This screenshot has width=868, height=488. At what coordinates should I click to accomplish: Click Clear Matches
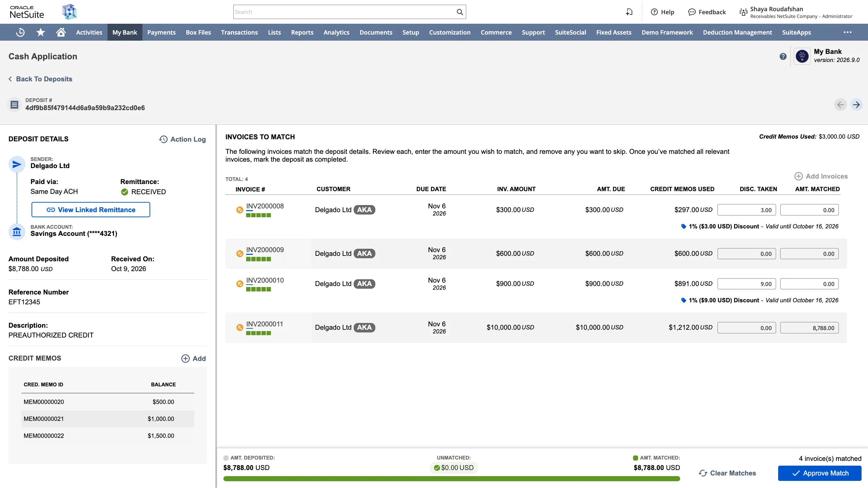coord(728,473)
